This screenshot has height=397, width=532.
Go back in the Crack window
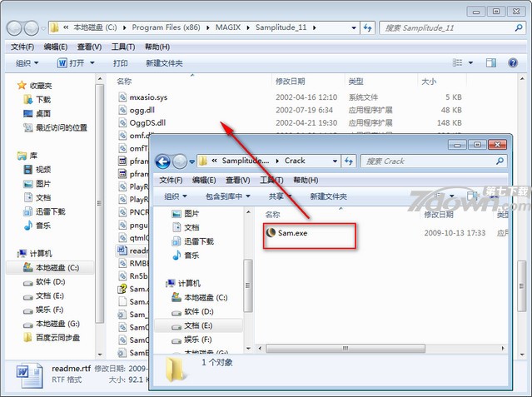coord(163,161)
